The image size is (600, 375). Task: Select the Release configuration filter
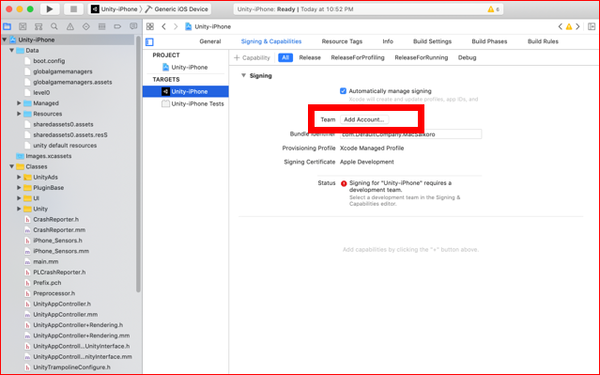pos(310,58)
